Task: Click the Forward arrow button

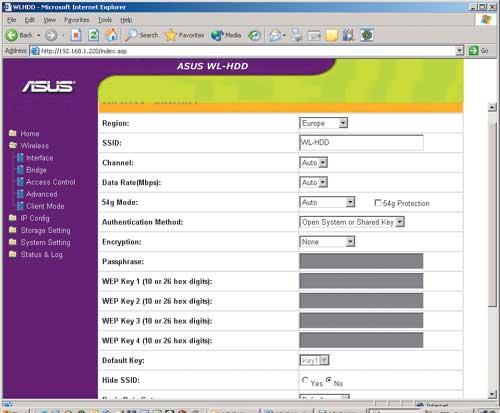Action: tap(51, 35)
